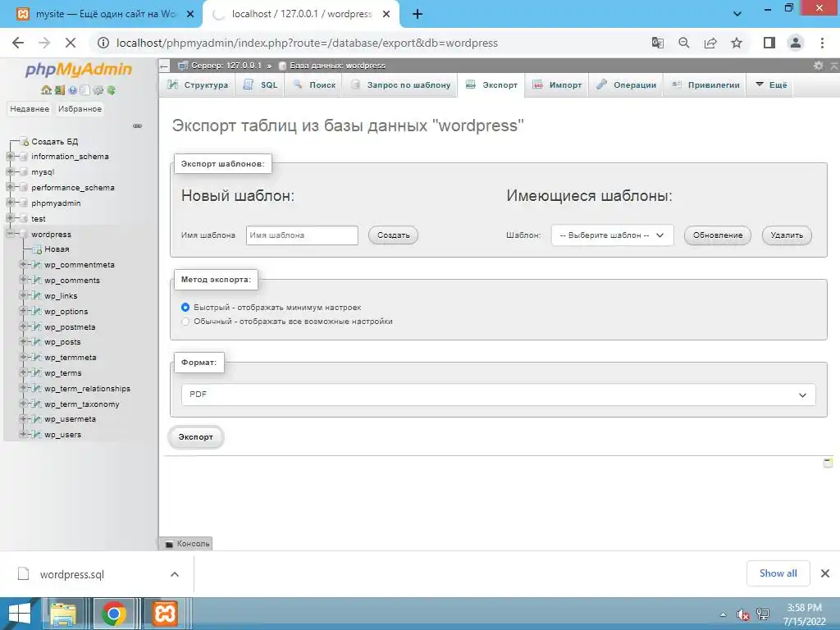
Task: Open navigation panel settings gear icon
Action: tap(98, 90)
